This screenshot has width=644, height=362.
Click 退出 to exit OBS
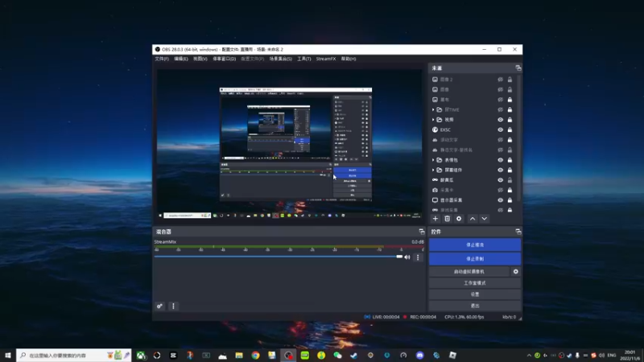tap(475, 306)
